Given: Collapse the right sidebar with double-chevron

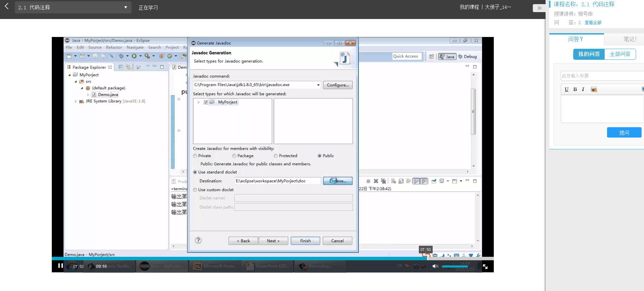Looking at the screenshot, I should click(x=539, y=8).
